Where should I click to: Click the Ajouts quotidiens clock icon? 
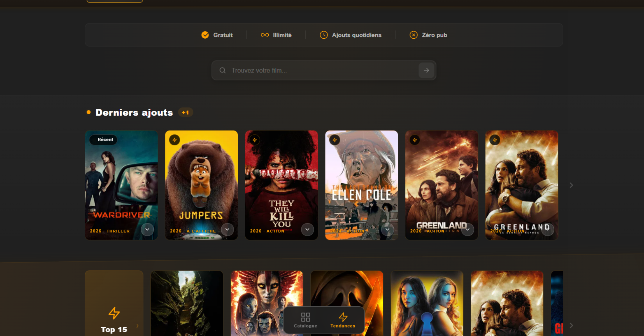pos(324,35)
